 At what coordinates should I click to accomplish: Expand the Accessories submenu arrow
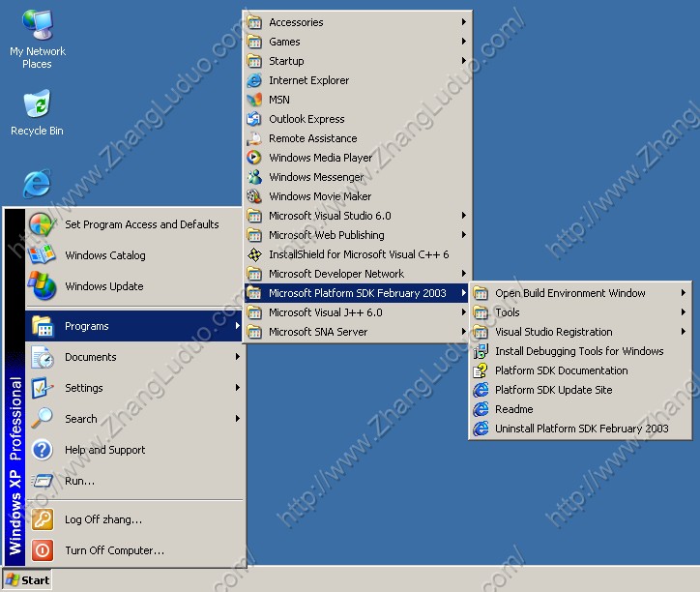464,22
